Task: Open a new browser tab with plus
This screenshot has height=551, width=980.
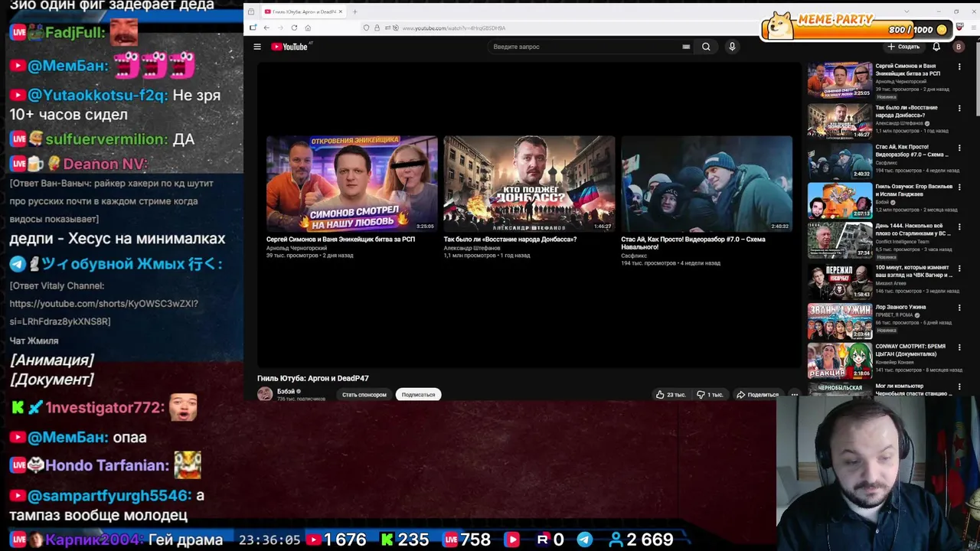Action: coord(354,11)
